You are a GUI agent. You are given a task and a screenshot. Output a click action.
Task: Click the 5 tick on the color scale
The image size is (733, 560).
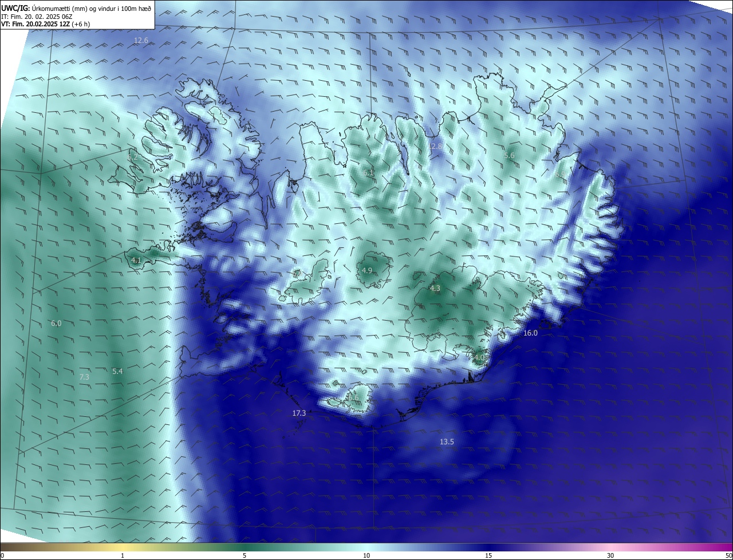245,556
